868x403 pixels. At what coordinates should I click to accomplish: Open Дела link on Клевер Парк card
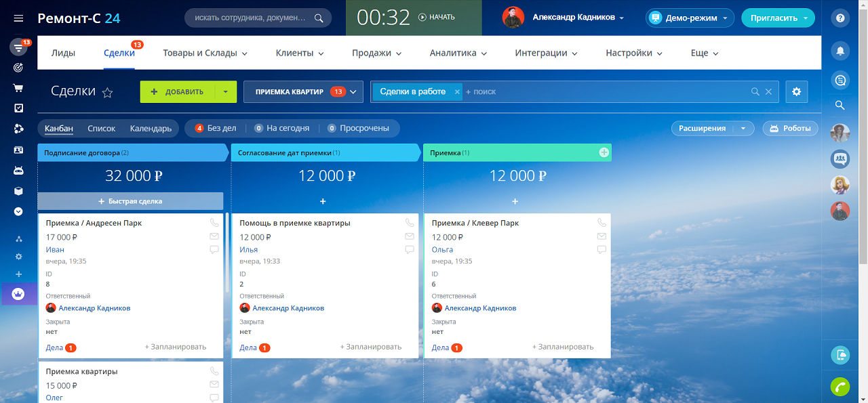(x=440, y=347)
